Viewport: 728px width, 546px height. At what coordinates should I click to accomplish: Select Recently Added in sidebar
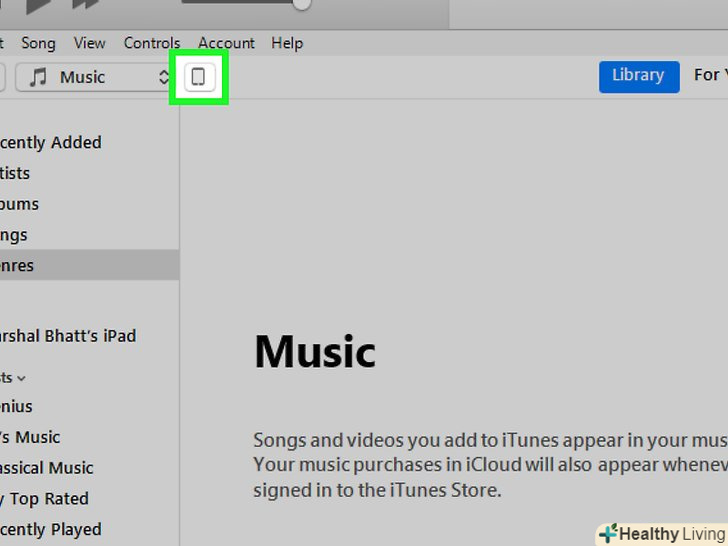51,143
